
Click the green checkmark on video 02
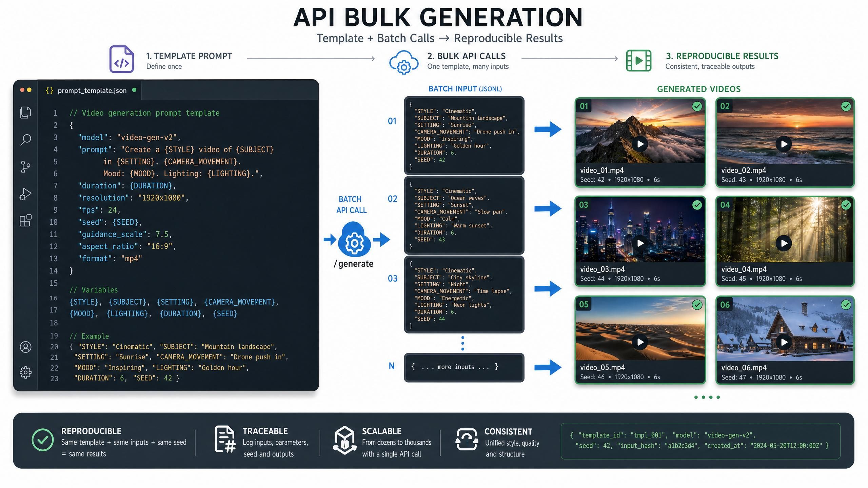pos(846,106)
